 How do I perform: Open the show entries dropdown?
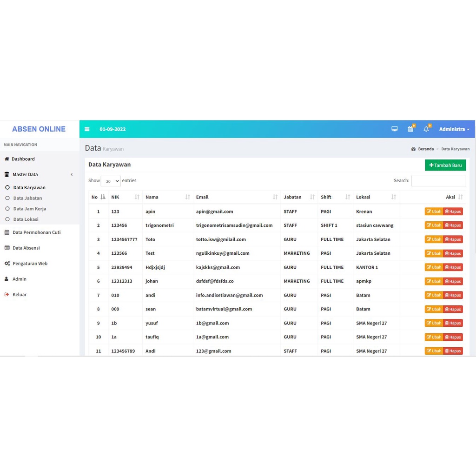pos(111,181)
